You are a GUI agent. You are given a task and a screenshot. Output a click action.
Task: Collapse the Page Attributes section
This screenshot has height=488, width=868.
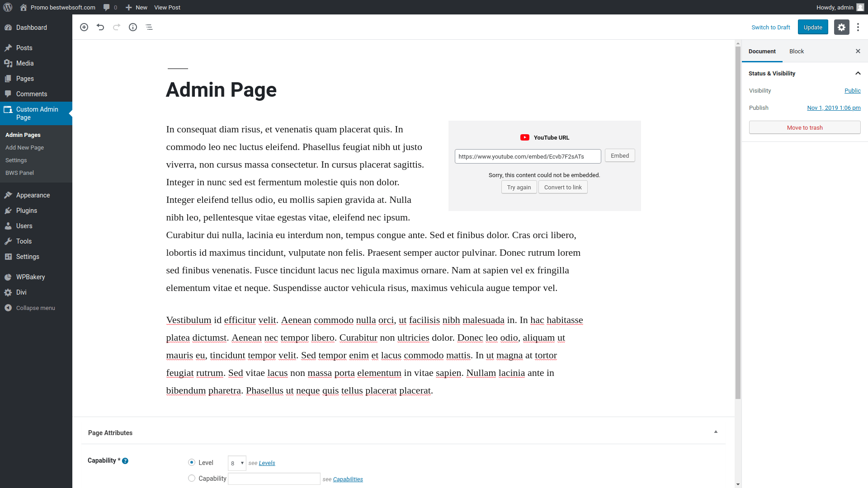click(x=716, y=432)
